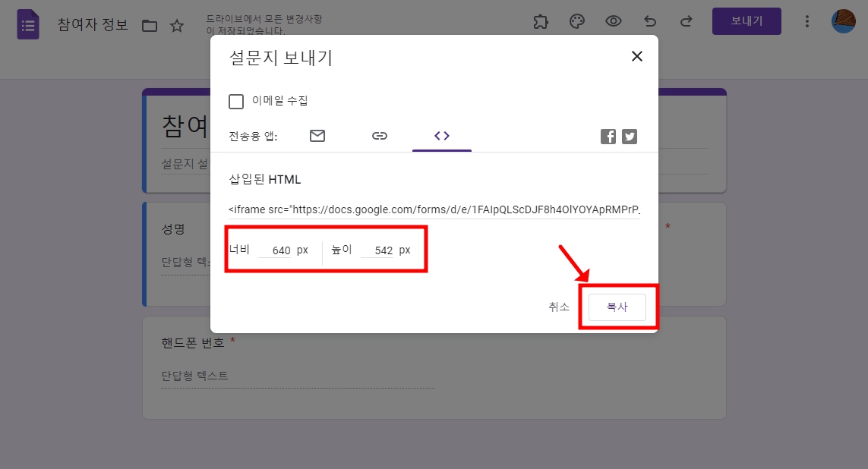
Task: Open the theme customization palette icon
Action: coord(576,21)
